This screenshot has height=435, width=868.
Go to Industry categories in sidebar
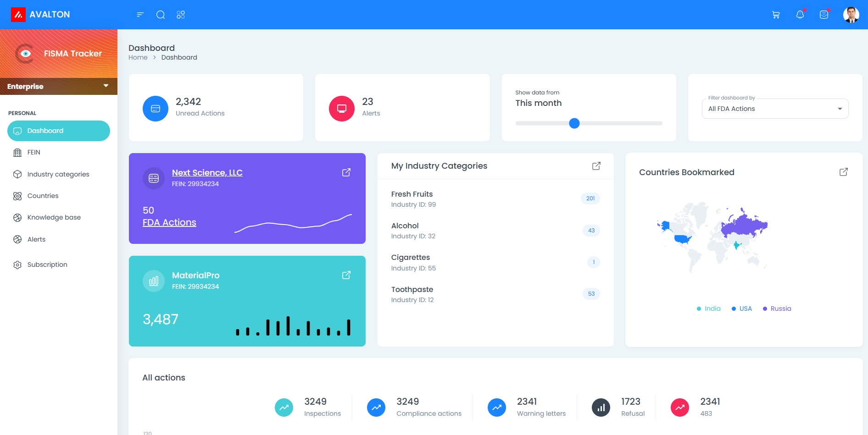click(x=58, y=174)
